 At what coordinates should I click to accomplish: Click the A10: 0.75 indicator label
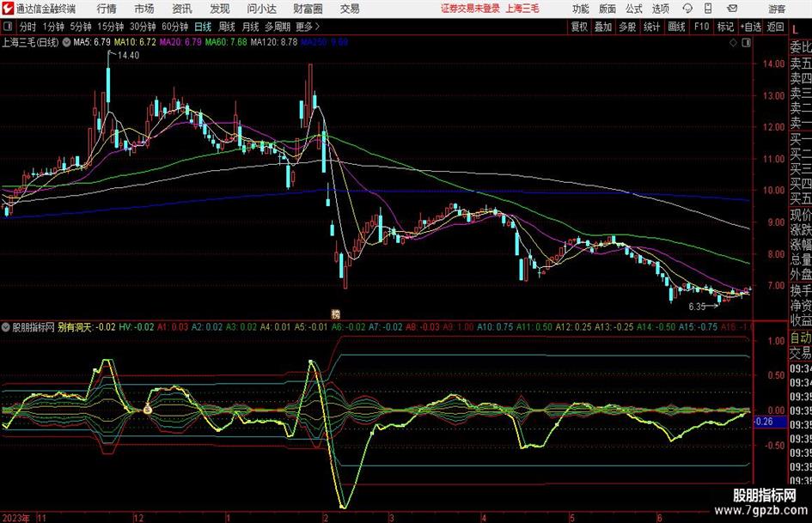(x=495, y=327)
